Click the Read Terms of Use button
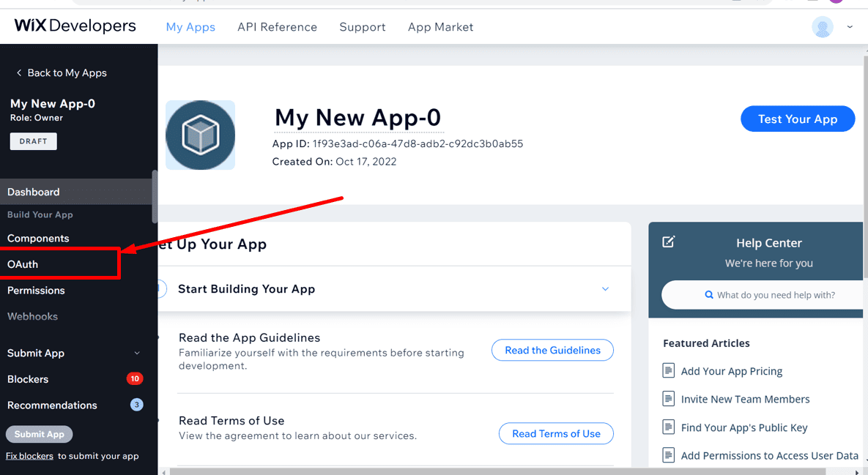This screenshot has height=475, width=868. click(557, 433)
